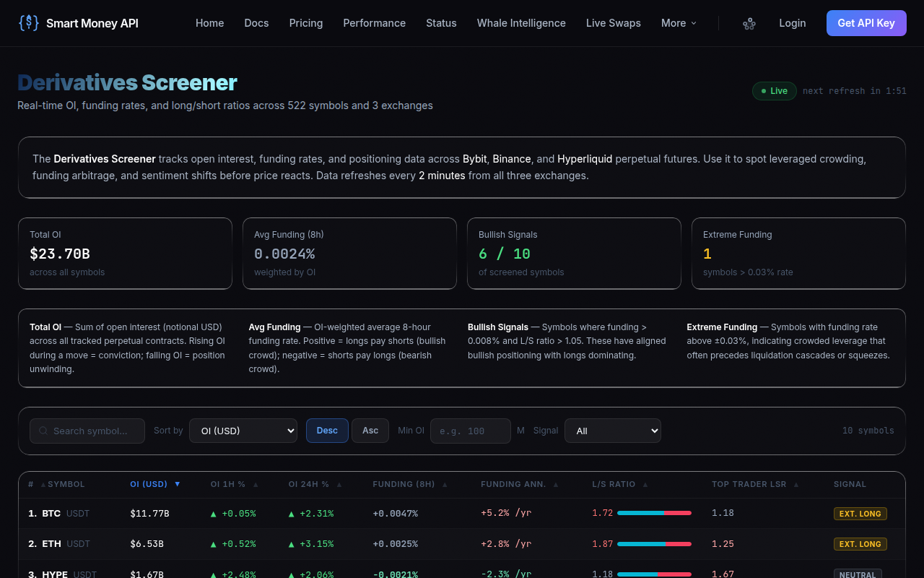Click ETH annualized funding +2.8% /yr
924x578 pixels.
(x=506, y=543)
